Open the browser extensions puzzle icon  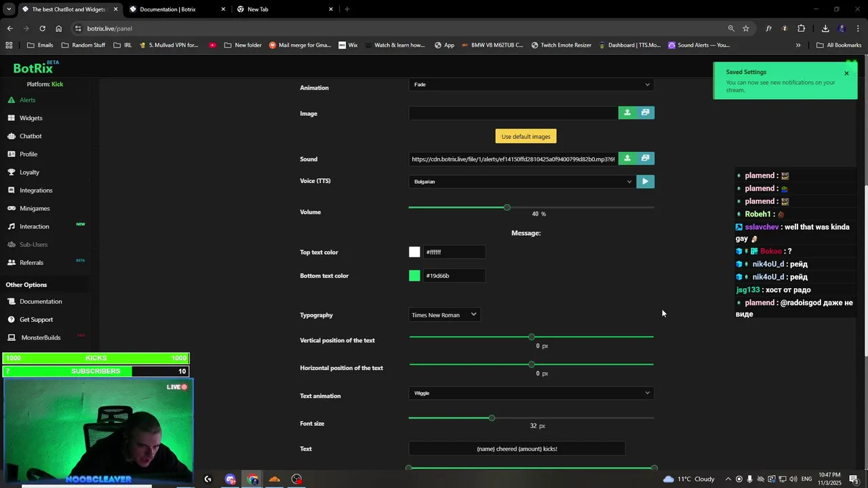[801, 28]
